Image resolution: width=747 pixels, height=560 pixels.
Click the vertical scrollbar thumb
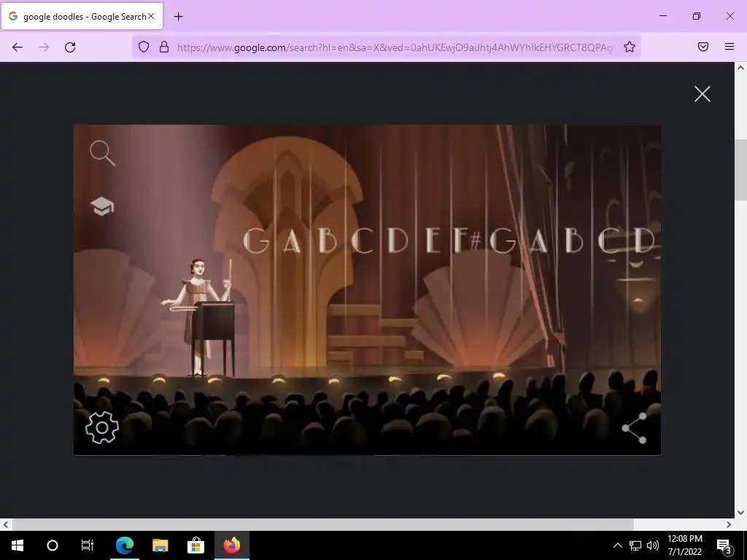[x=741, y=171]
